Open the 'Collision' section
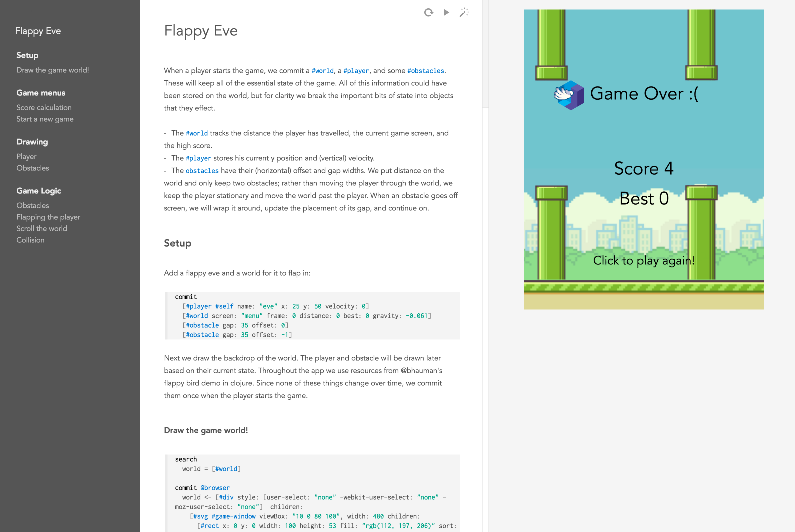 pyautogui.click(x=30, y=240)
